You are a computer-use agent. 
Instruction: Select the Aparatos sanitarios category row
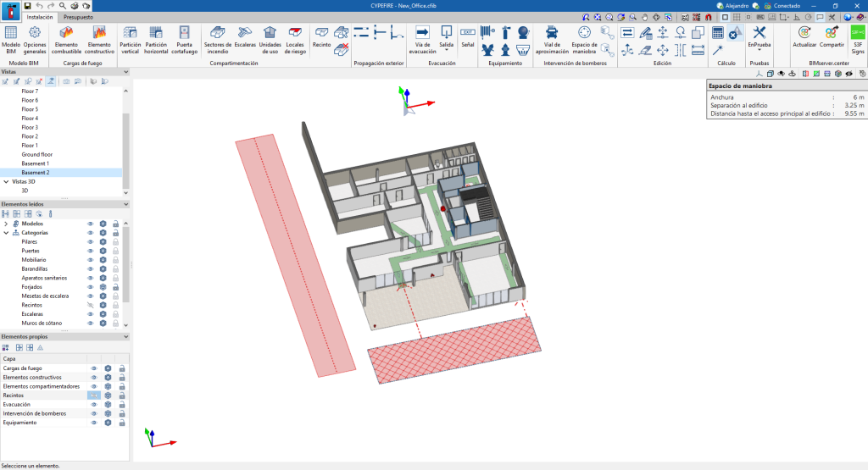(x=44, y=278)
